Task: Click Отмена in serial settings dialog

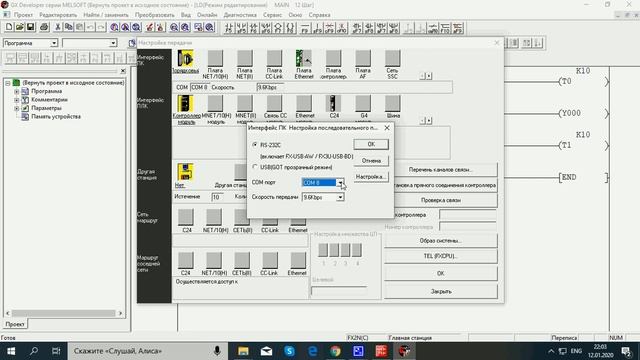Action: [371, 160]
